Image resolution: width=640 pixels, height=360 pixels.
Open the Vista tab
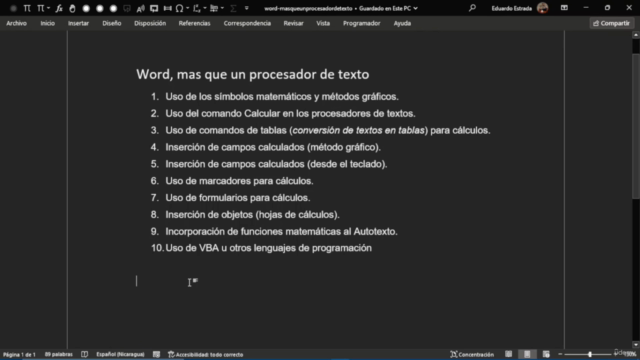[x=323, y=23]
